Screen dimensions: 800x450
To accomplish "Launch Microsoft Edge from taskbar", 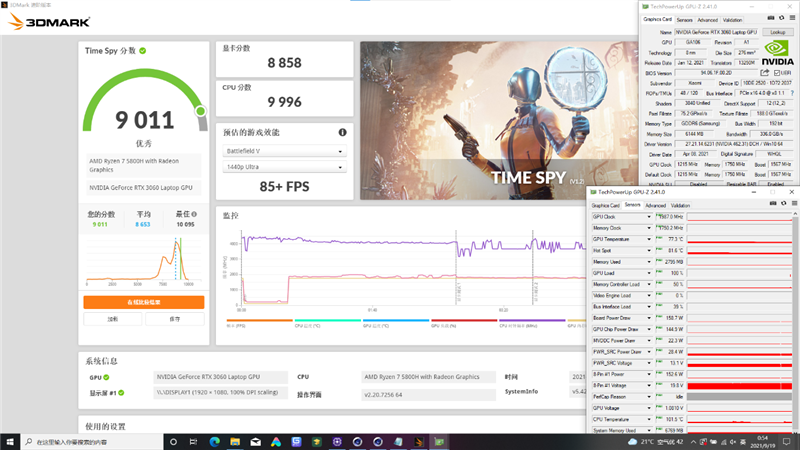I will pyautogui.click(x=214, y=442).
